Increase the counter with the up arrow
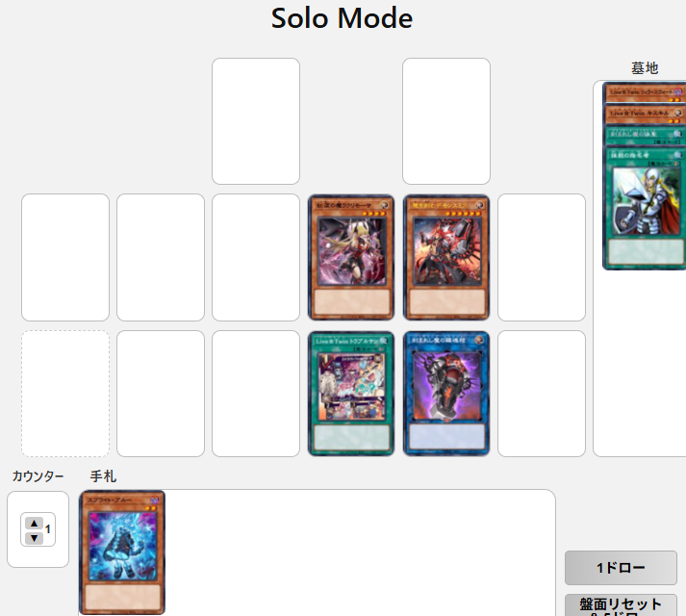This screenshot has width=686, height=616. pos(34,524)
